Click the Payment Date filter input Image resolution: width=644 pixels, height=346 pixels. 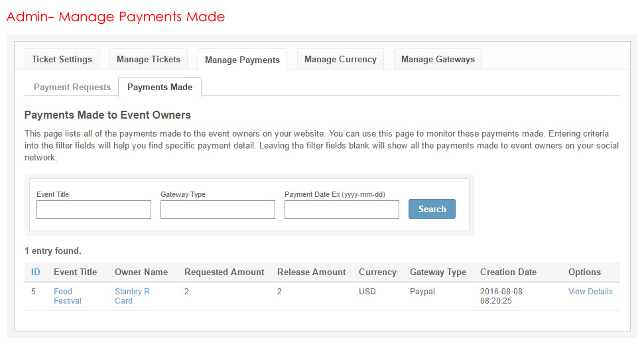point(342,209)
